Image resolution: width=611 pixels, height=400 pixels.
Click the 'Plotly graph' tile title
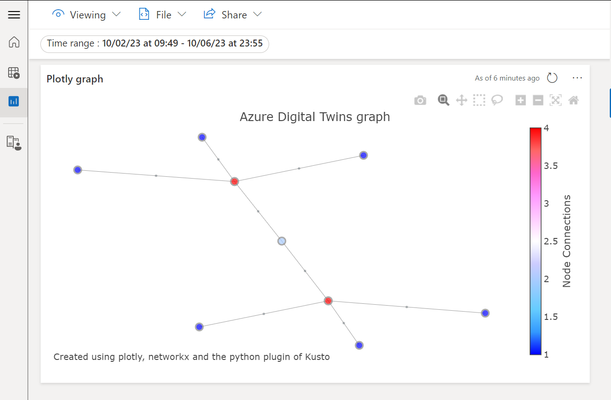point(75,79)
